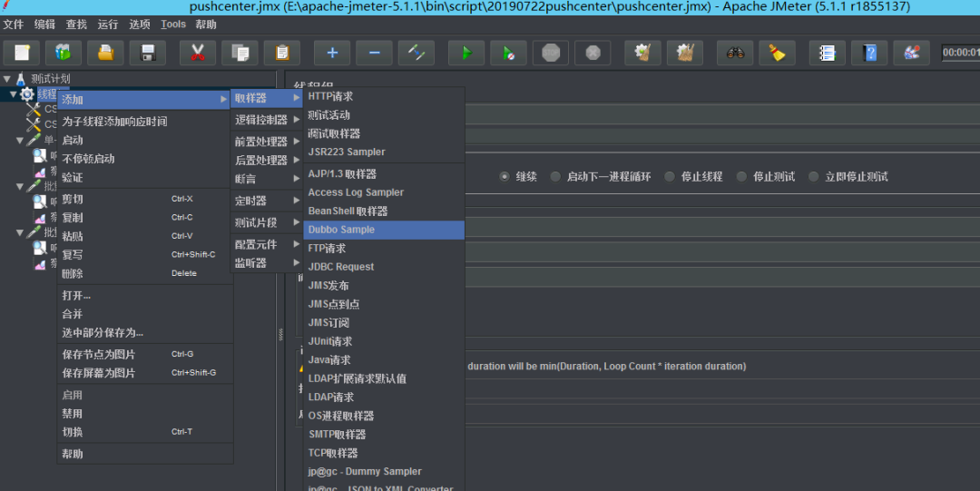Image resolution: width=980 pixels, height=491 pixels.
Task: Select 启动下一进程循环 radio button
Action: point(555,177)
